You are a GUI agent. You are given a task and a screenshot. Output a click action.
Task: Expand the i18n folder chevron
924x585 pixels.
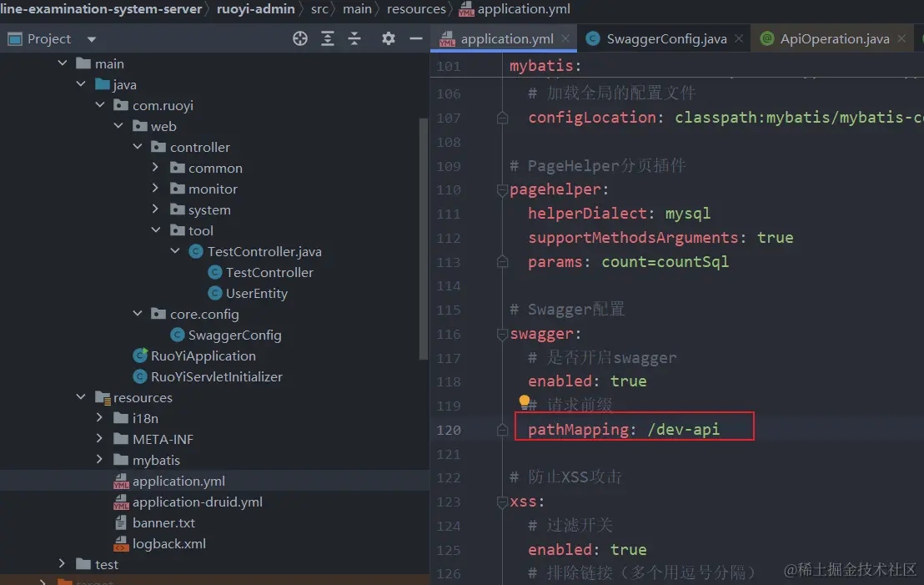click(99, 418)
